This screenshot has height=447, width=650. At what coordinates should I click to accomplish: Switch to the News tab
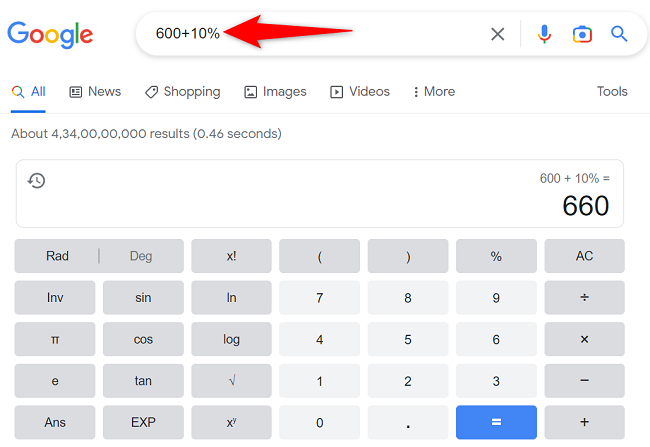95,92
